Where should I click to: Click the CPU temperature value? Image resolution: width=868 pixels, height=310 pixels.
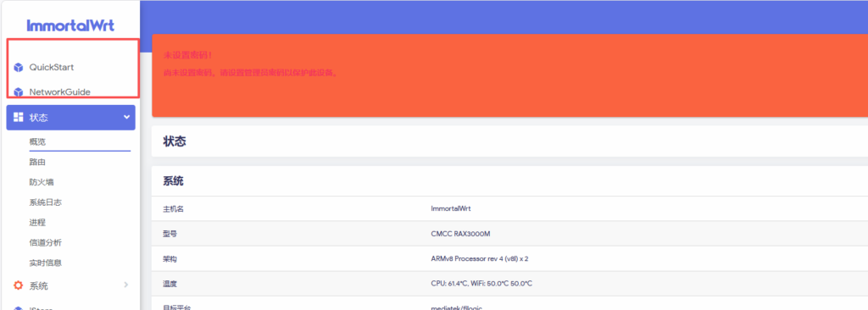[x=481, y=284]
